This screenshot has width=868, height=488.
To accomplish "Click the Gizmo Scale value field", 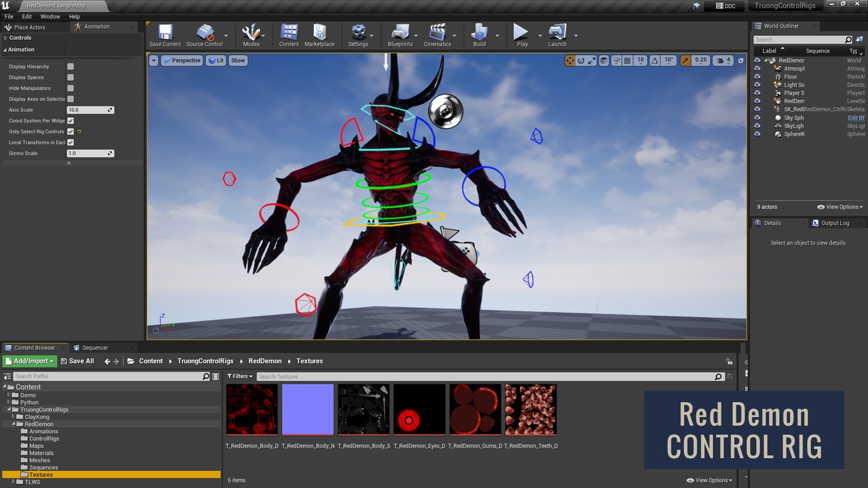I will point(90,153).
